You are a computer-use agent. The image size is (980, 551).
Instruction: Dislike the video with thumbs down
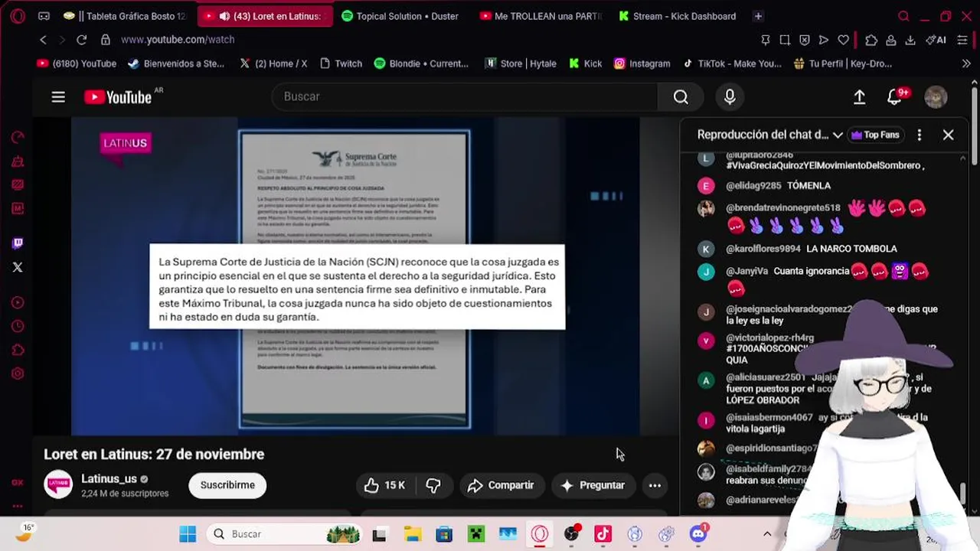coord(433,485)
